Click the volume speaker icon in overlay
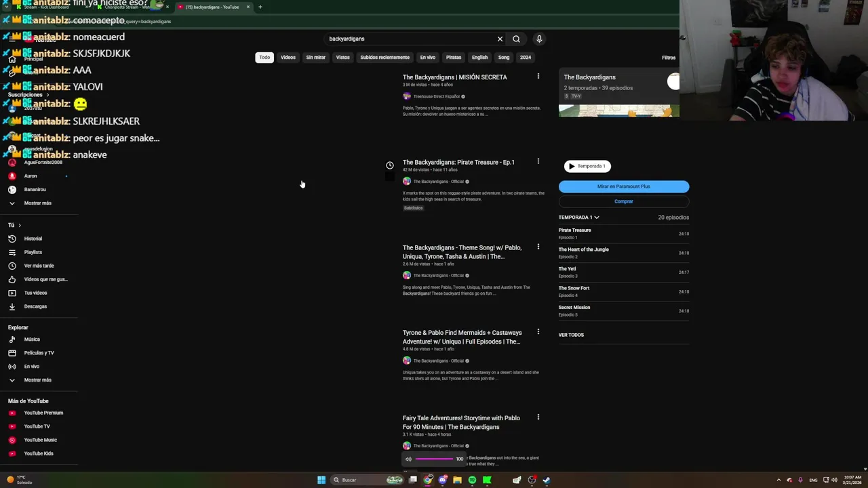The height and width of the screenshot is (488, 868). pyautogui.click(x=408, y=459)
